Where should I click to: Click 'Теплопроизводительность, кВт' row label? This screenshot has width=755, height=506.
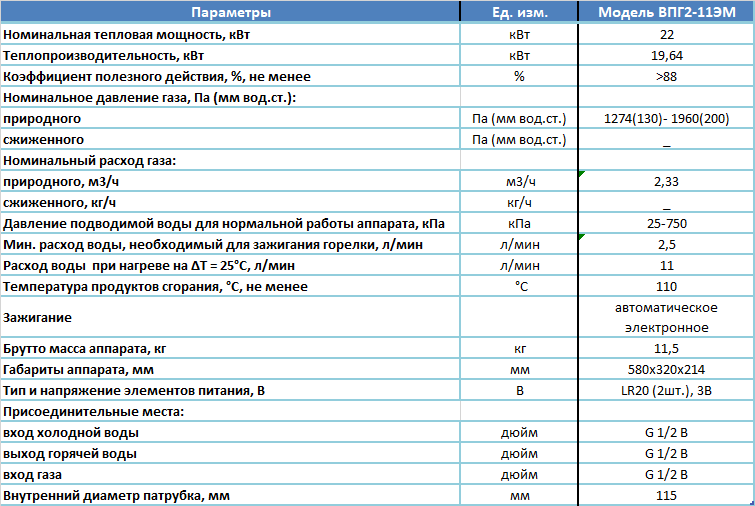(x=230, y=55)
